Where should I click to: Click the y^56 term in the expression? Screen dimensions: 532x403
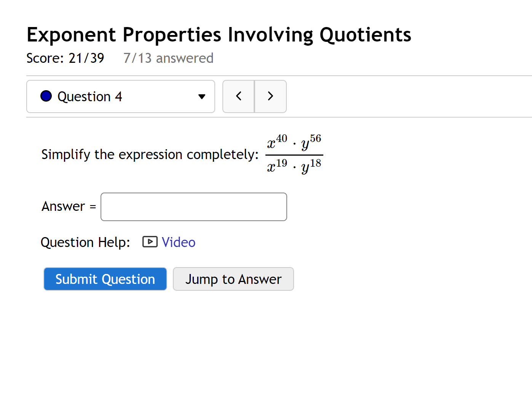[x=311, y=142]
